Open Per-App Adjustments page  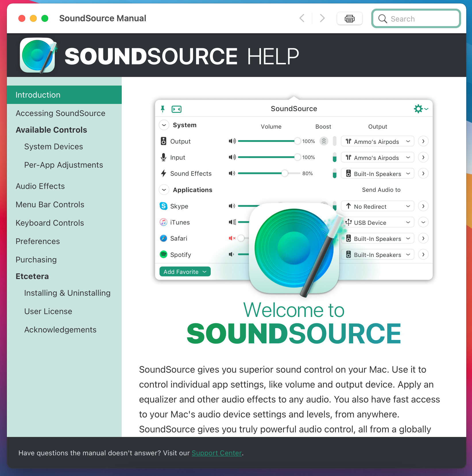point(64,165)
